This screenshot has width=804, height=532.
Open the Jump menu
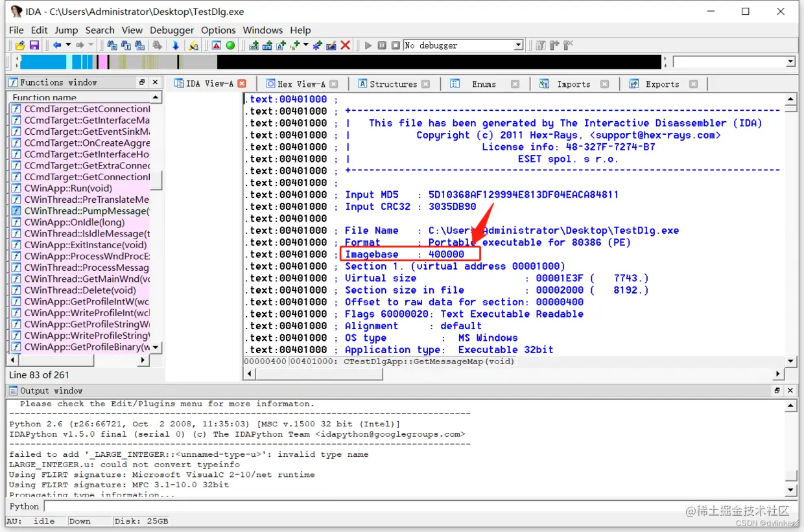pyautogui.click(x=66, y=30)
